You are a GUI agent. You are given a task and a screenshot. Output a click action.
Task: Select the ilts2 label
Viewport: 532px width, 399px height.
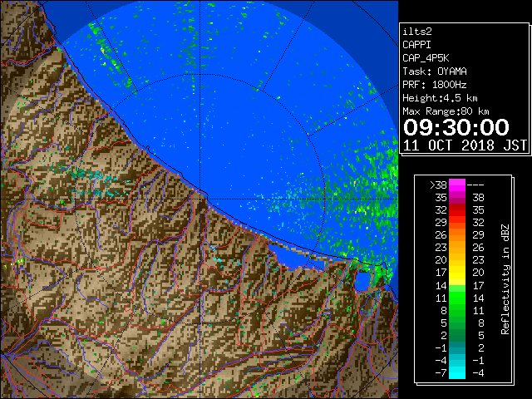coord(417,32)
